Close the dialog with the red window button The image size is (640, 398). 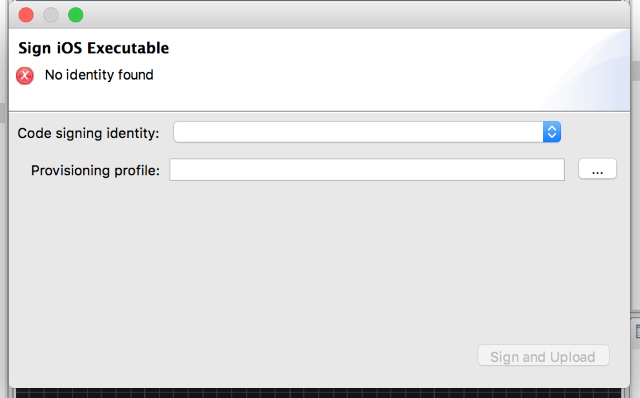pyautogui.click(x=26, y=15)
